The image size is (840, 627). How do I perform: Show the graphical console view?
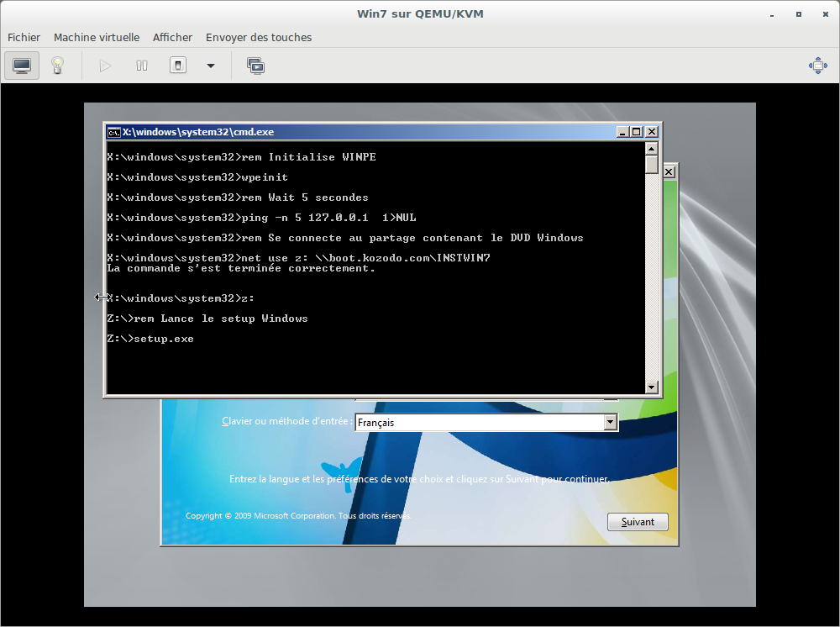pos(22,66)
